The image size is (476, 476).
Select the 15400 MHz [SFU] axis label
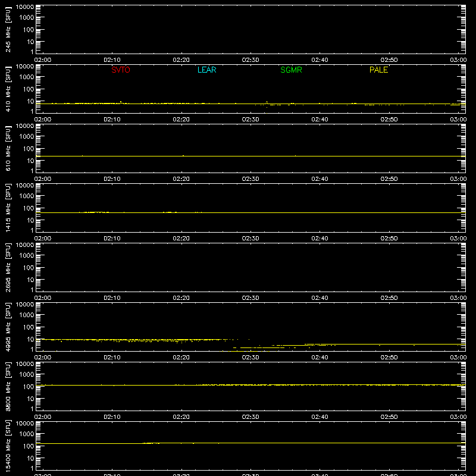tap(8, 446)
